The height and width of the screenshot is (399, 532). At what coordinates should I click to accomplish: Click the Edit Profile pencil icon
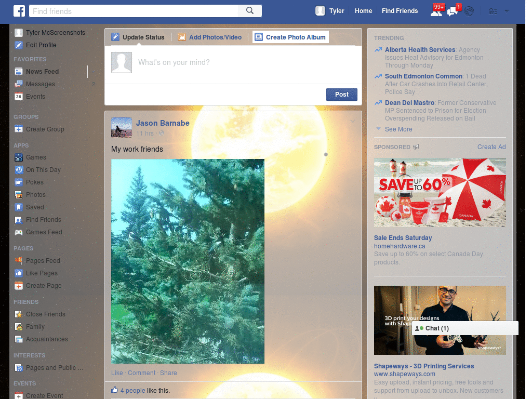[x=19, y=45]
